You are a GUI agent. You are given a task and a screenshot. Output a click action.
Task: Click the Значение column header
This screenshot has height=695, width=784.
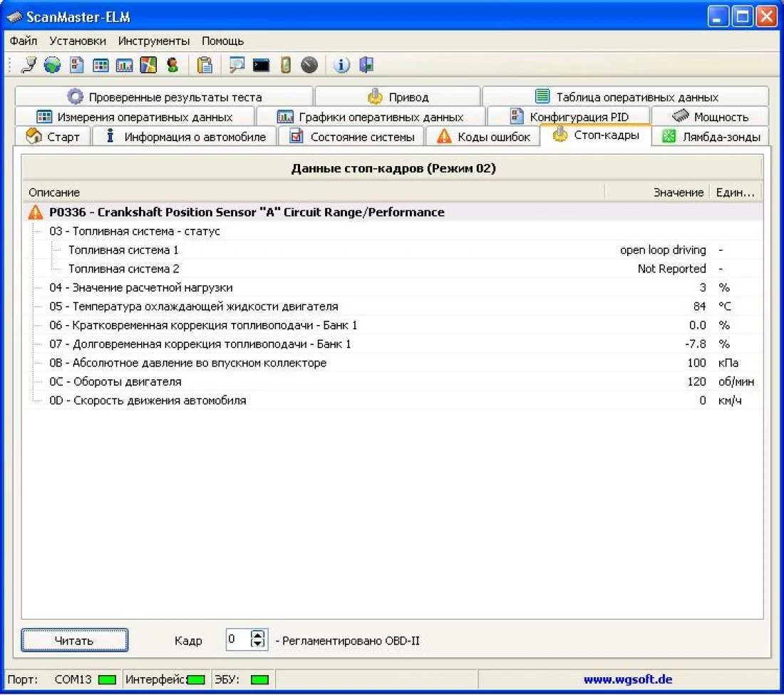point(657,192)
